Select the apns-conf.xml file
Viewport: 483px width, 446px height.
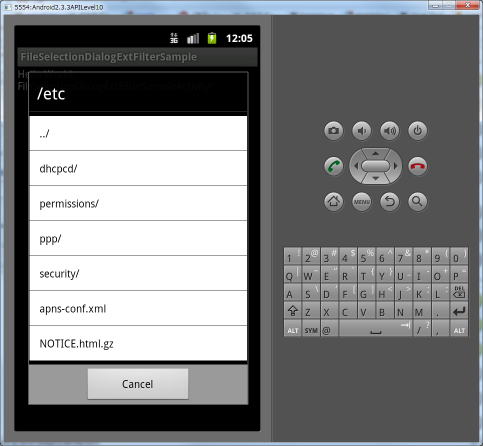[x=138, y=308]
